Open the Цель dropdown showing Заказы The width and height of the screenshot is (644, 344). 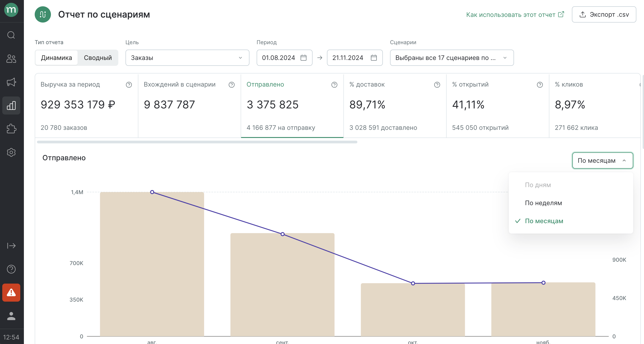[x=187, y=58]
